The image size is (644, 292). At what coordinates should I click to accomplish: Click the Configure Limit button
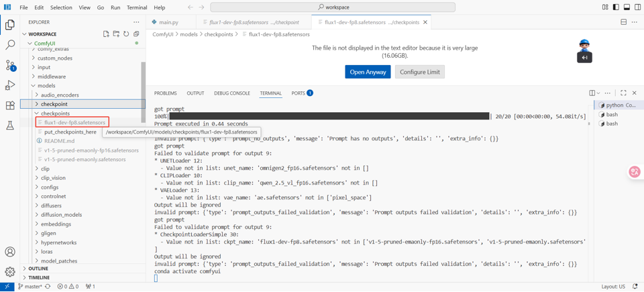(420, 72)
